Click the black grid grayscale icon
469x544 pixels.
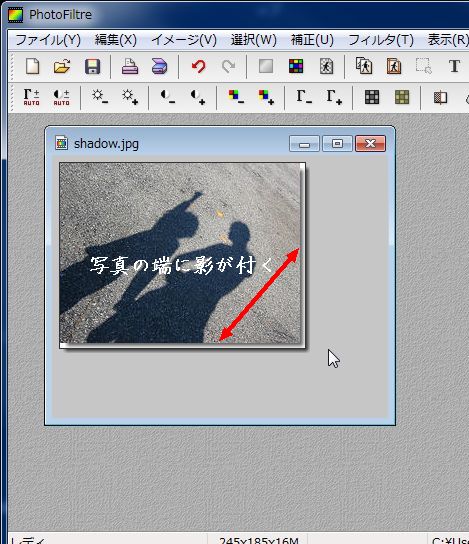click(x=372, y=97)
